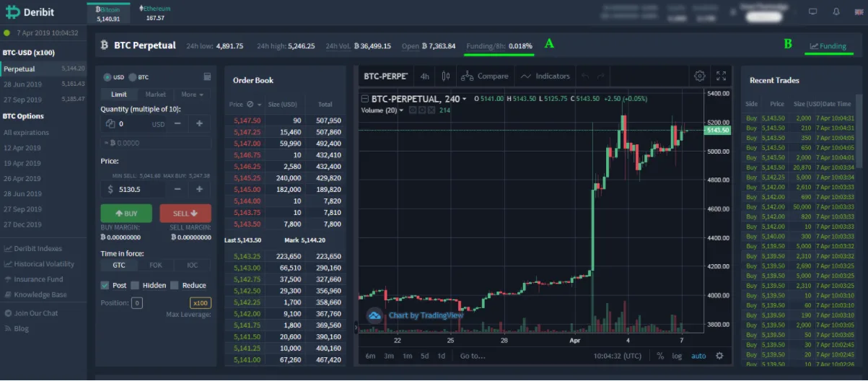Select GTC time in force
The width and height of the screenshot is (868, 381).
[x=119, y=265]
